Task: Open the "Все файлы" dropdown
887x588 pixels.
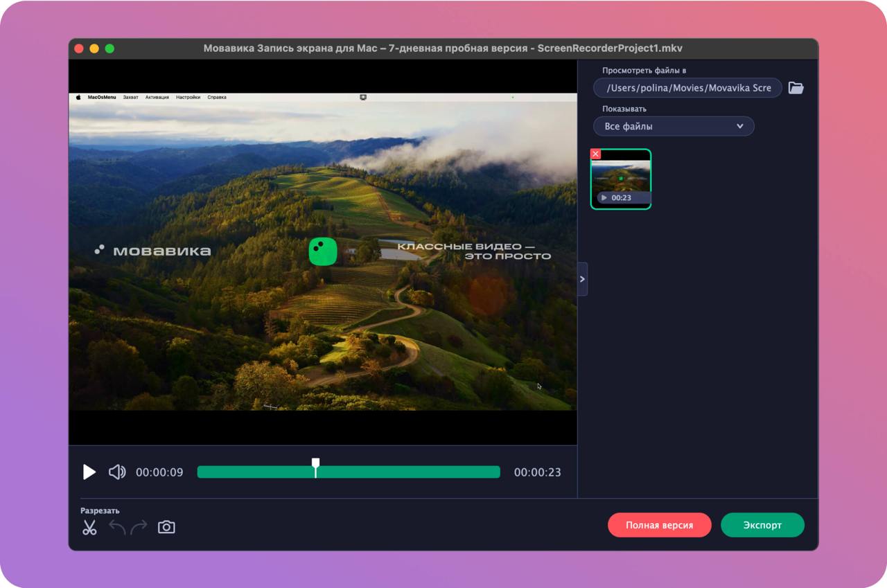Action: (x=674, y=126)
